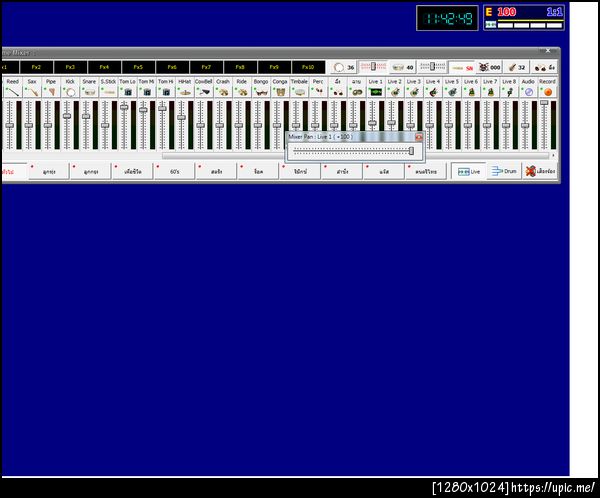This screenshot has height=498, width=600.
Task: Click the kick drum 36 toolbar button
Action: point(344,67)
